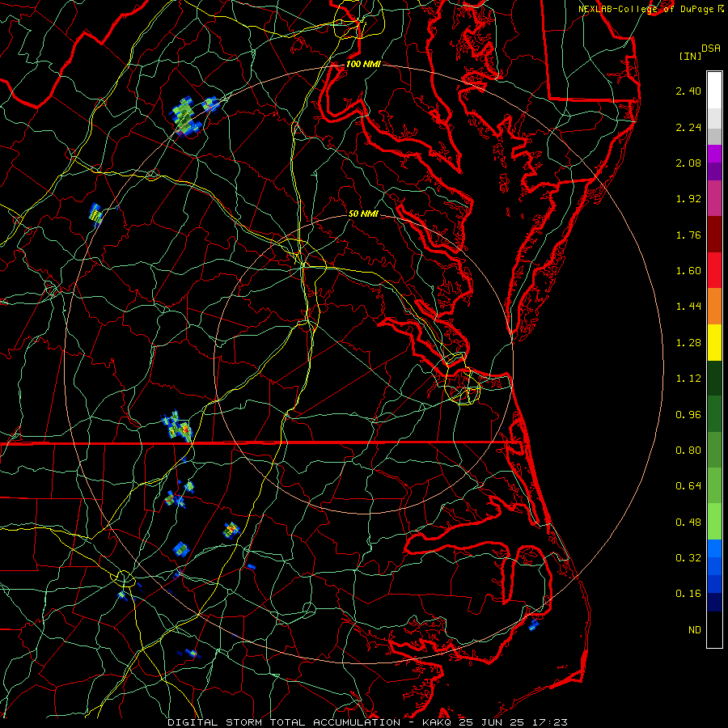This screenshot has height=728, width=728.
Task: Click the 50 NMI range ring label
Action: [x=363, y=214]
